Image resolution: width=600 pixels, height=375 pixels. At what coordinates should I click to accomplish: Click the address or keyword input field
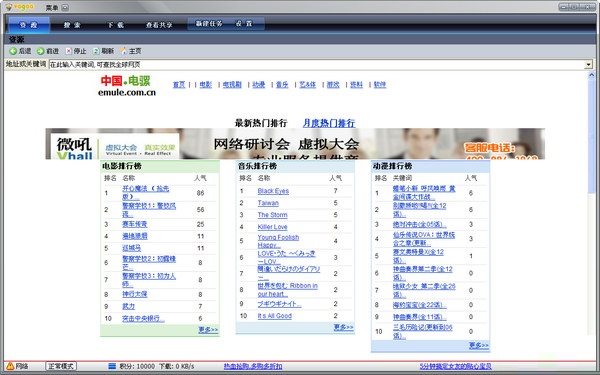pyautogui.click(x=317, y=64)
